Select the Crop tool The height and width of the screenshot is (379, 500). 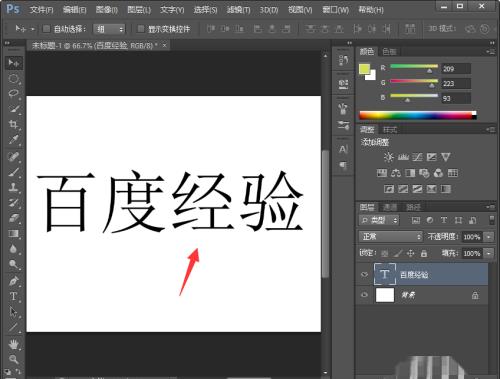[x=13, y=124]
